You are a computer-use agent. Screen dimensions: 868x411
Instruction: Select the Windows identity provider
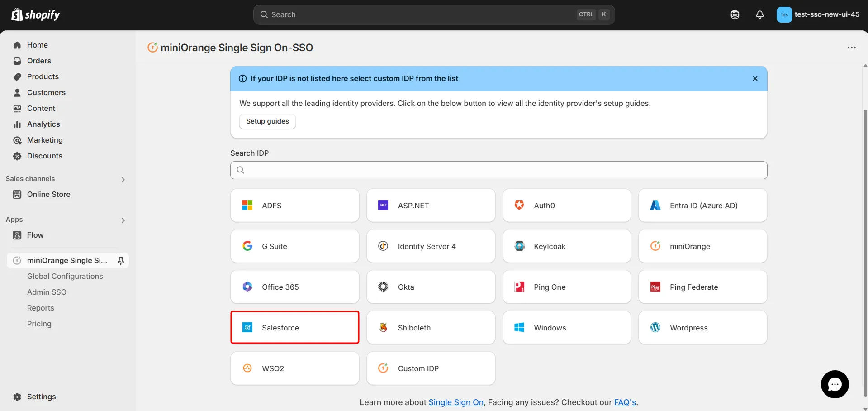point(566,328)
